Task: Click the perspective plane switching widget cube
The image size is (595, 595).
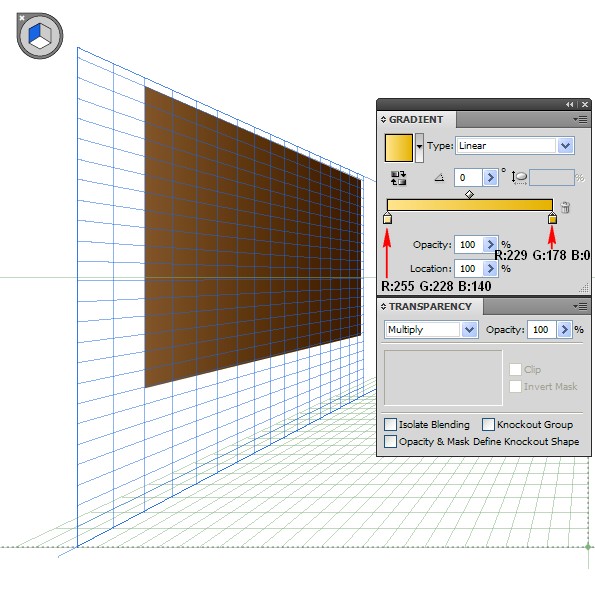Action: tap(40, 36)
